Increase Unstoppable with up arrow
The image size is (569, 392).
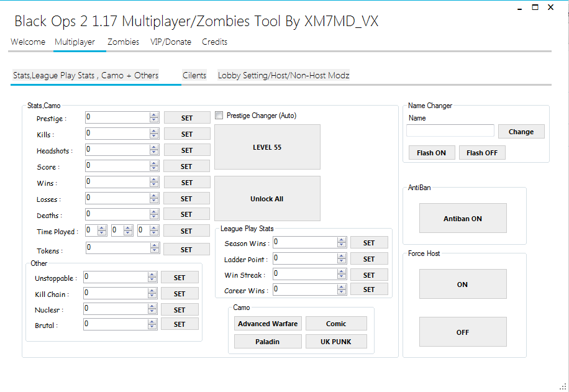(152, 275)
